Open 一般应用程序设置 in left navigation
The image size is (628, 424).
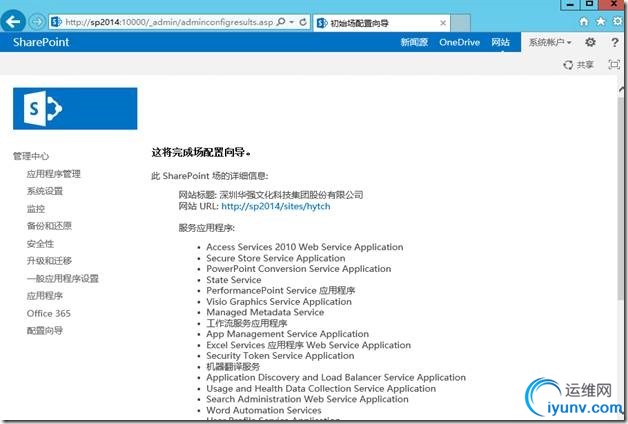tap(62, 278)
